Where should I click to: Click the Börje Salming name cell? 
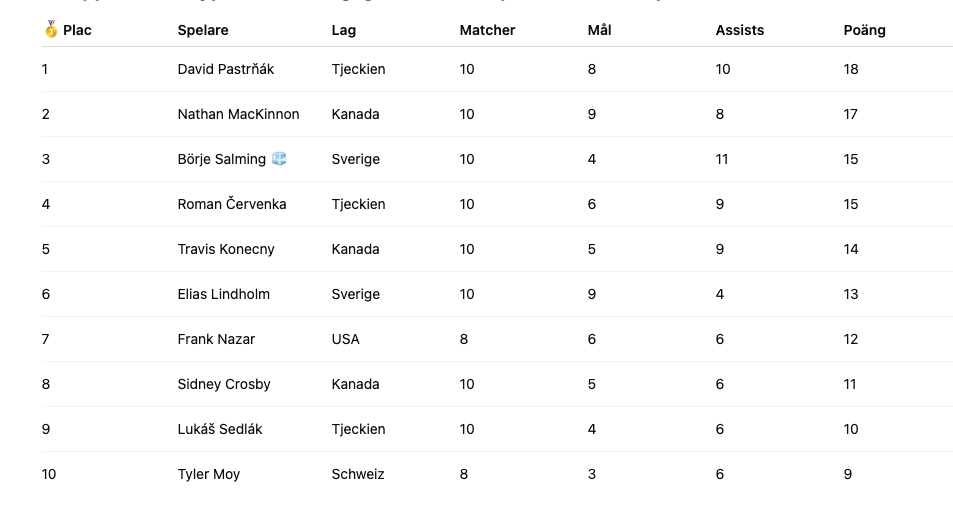pyautogui.click(x=222, y=159)
